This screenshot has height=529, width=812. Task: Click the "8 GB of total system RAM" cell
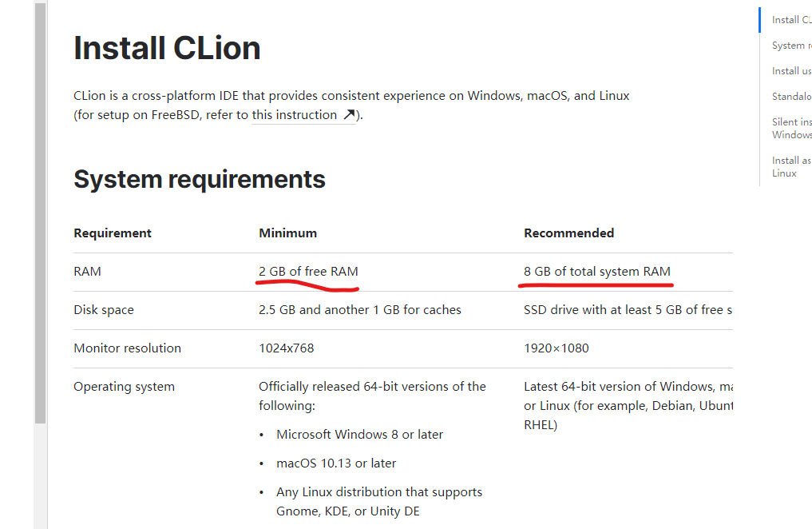click(596, 272)
